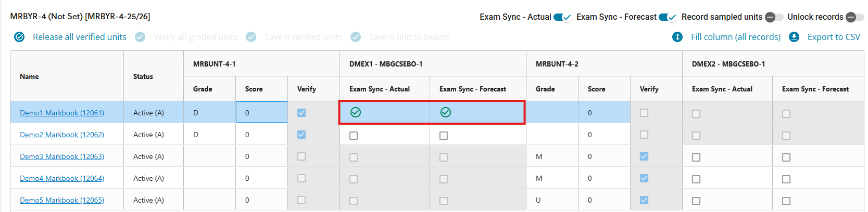Click the Verify all graded units icon
Screen dimensions: 868x212
point(140,37)
